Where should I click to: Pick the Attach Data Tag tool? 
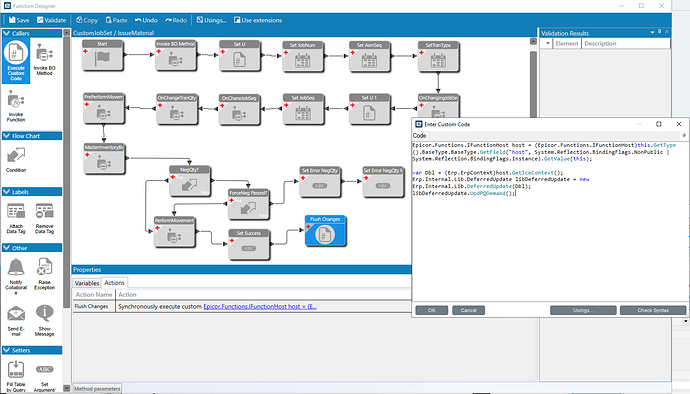(x=16, y=218)
